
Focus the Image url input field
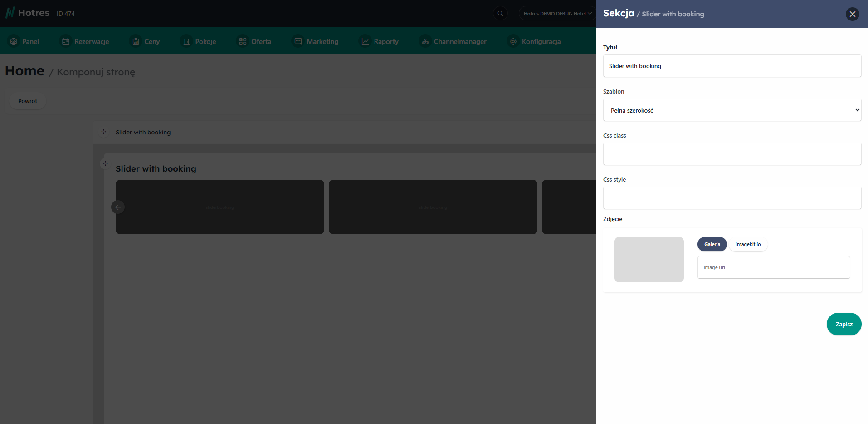click(773, 267)
